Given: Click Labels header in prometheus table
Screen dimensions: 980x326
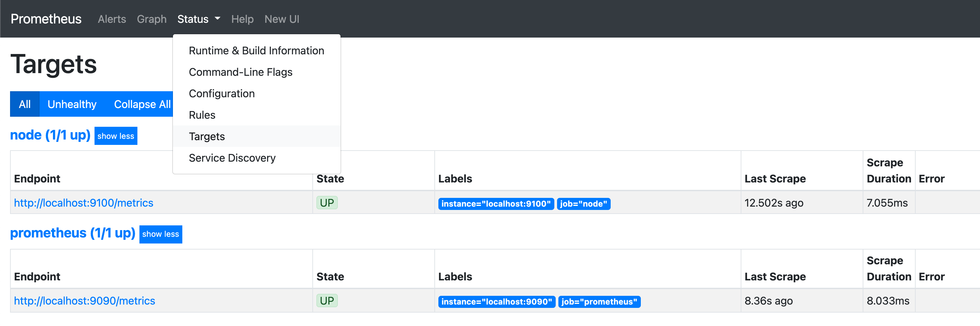Looking at the screenshot, I should (x=455, y=276).
